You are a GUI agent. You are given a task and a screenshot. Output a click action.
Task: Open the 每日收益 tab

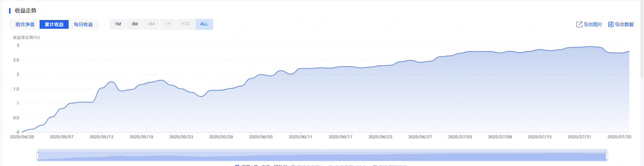[83, 25]
